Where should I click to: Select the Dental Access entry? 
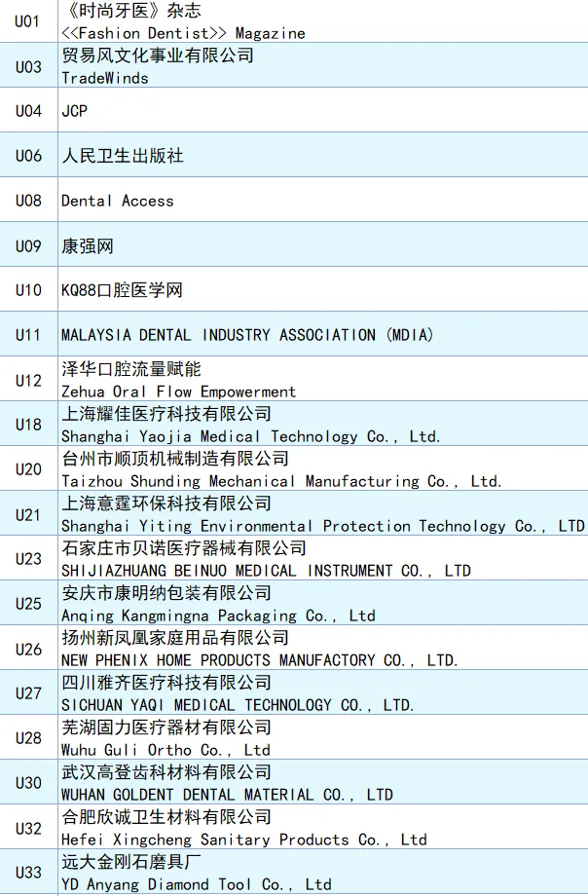click(x=117, y=201)
